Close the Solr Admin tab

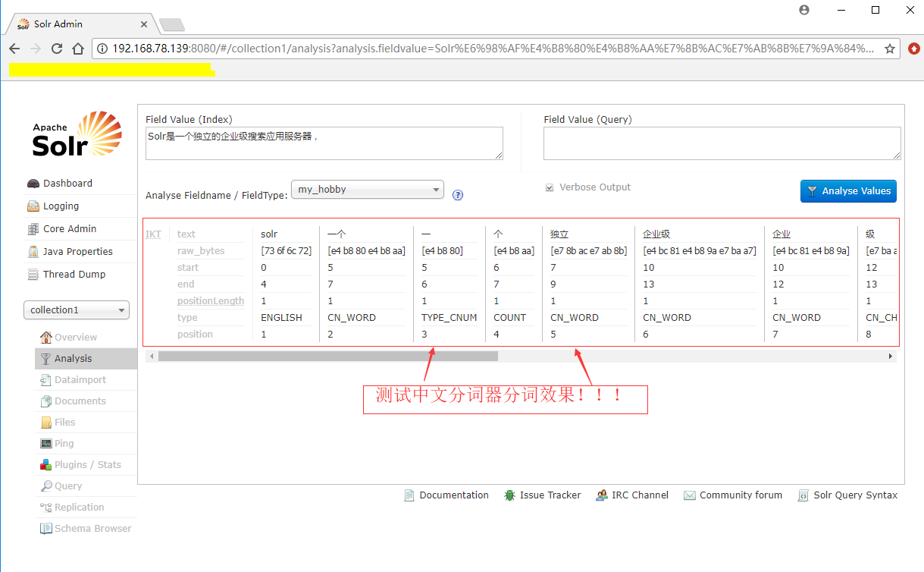tap(144, 24)
